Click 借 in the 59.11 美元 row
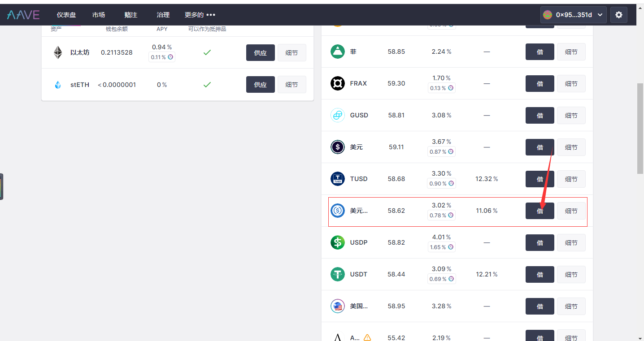Screen dimensions: 644x341 [540, 147]
